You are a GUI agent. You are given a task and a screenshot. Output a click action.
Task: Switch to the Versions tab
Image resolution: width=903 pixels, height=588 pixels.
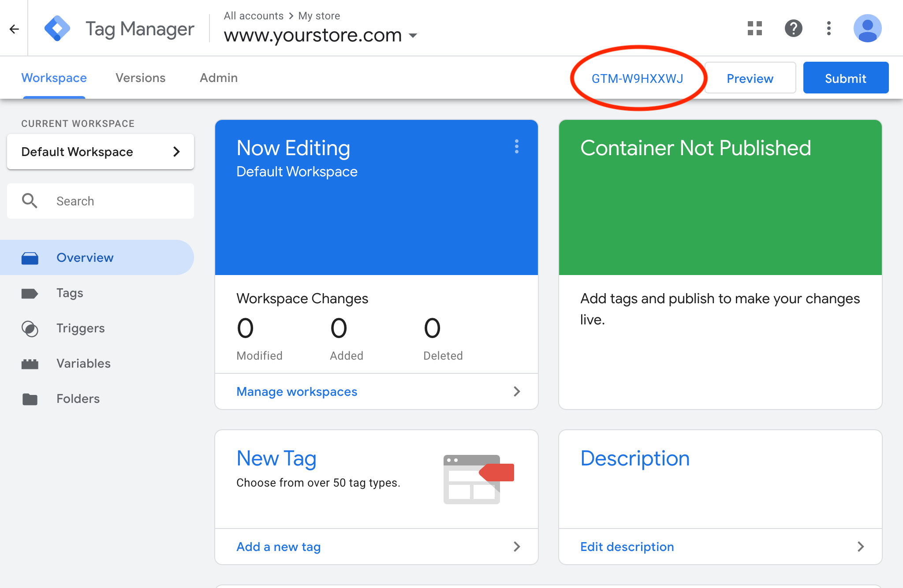140,78
